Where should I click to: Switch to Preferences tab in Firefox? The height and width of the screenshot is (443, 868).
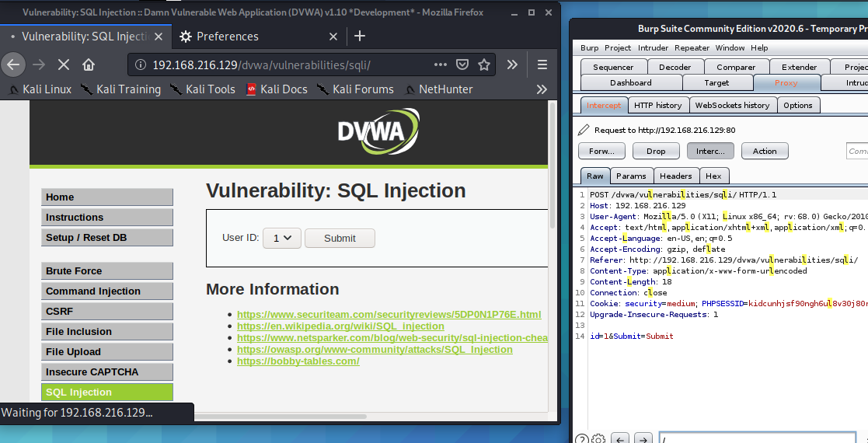click(258, 37)
